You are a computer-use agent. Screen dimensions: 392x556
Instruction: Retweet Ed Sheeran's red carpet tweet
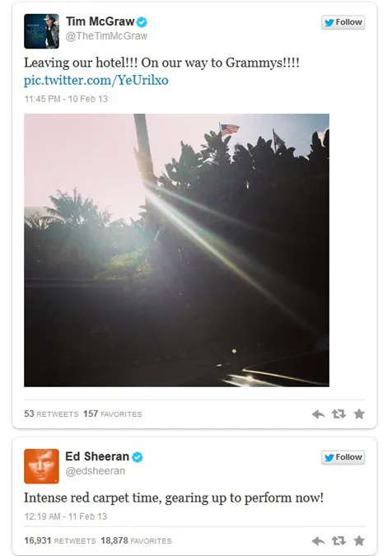(338, 540)
